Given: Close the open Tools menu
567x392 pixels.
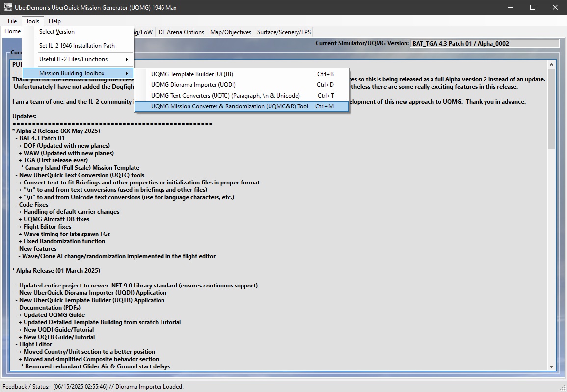Looking at the screenshot, I should (x=32, y=21).
